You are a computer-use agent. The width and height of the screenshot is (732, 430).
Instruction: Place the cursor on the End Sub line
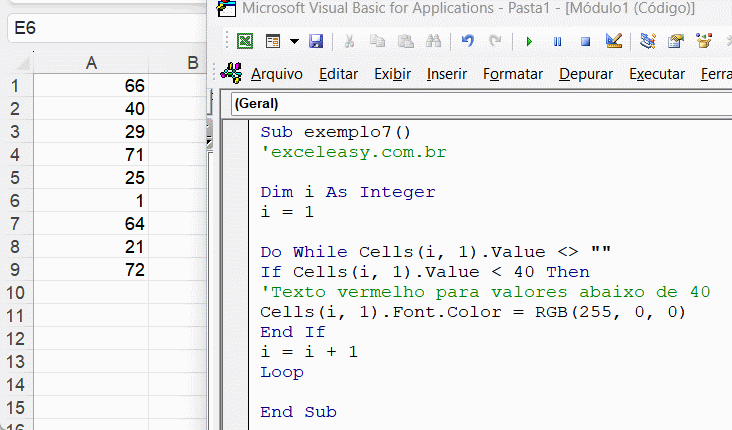[x=298, y=412]
